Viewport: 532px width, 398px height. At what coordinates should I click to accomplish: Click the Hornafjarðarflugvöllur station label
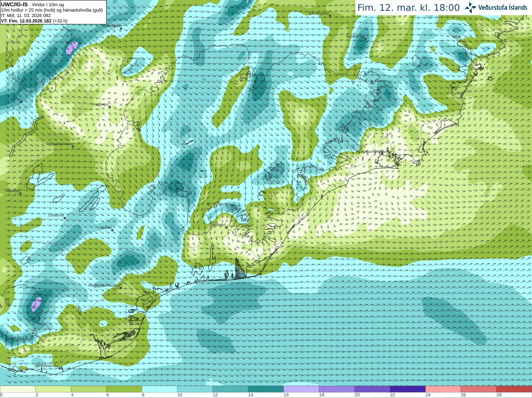click(x=374, y=152)
